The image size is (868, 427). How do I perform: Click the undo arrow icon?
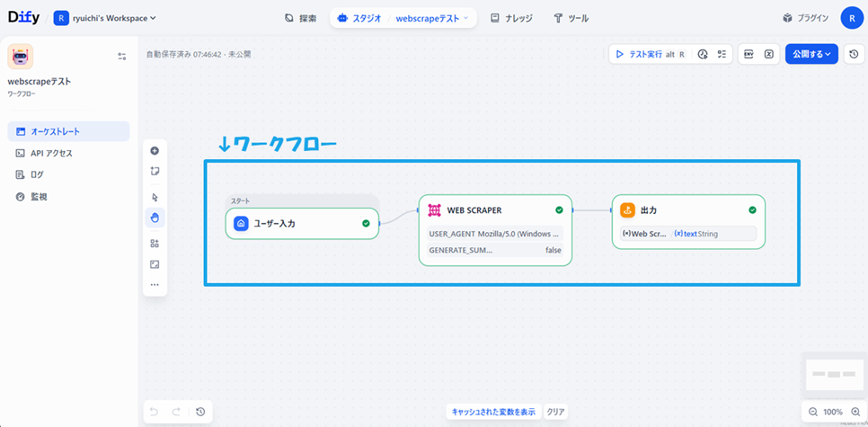point(155,412)
